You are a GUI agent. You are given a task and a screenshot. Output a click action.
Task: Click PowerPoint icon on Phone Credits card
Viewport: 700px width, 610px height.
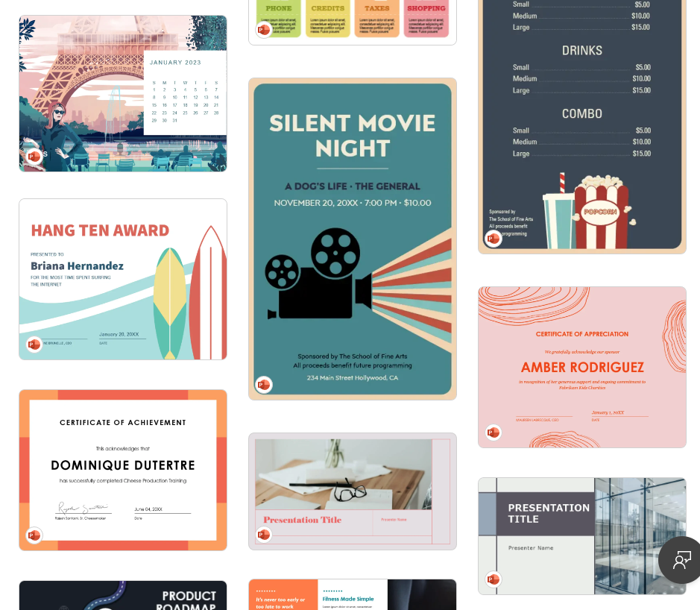[x=264, y=30]
